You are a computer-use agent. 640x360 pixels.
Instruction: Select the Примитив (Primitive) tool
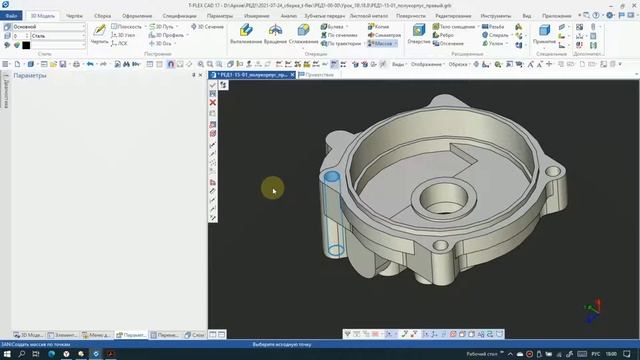(544, 33)
